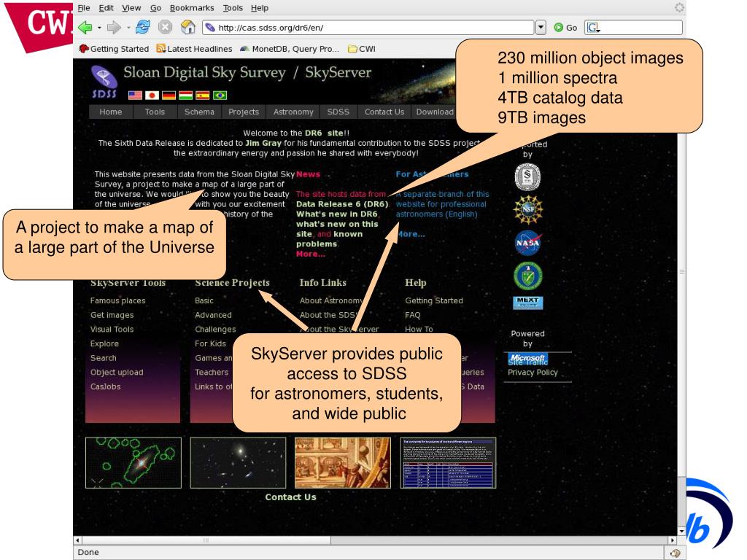Image resolution: width=747 pixels, height=560 pixels.
Task: Go to the browser Home icon
Action: point(188,27)
